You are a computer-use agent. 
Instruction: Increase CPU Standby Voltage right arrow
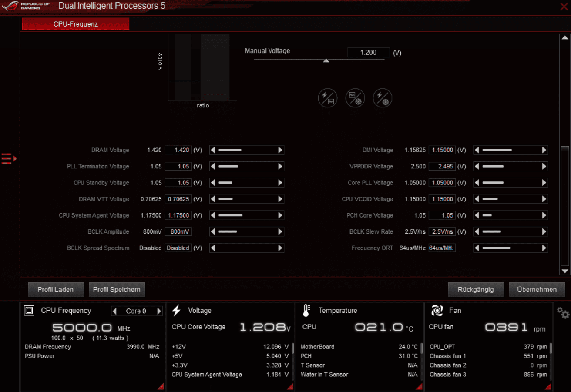tap(280, 183)
